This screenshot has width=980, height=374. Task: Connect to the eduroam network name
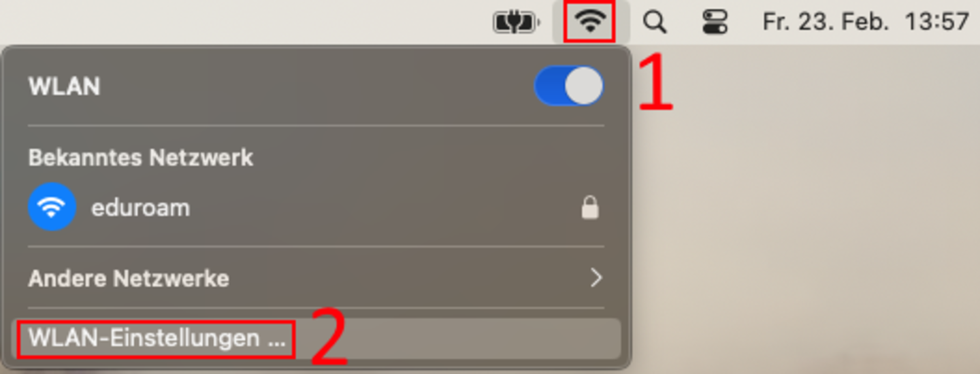(140, 207)
